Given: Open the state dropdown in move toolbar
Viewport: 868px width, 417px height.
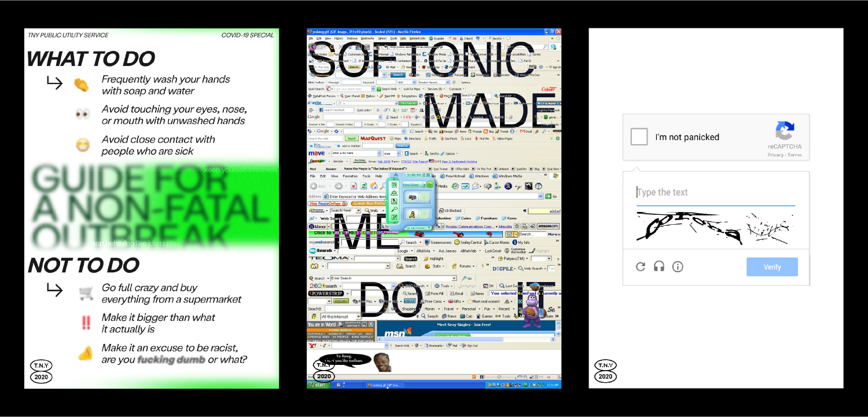Looking at the screenshot, I should [392, 153].
